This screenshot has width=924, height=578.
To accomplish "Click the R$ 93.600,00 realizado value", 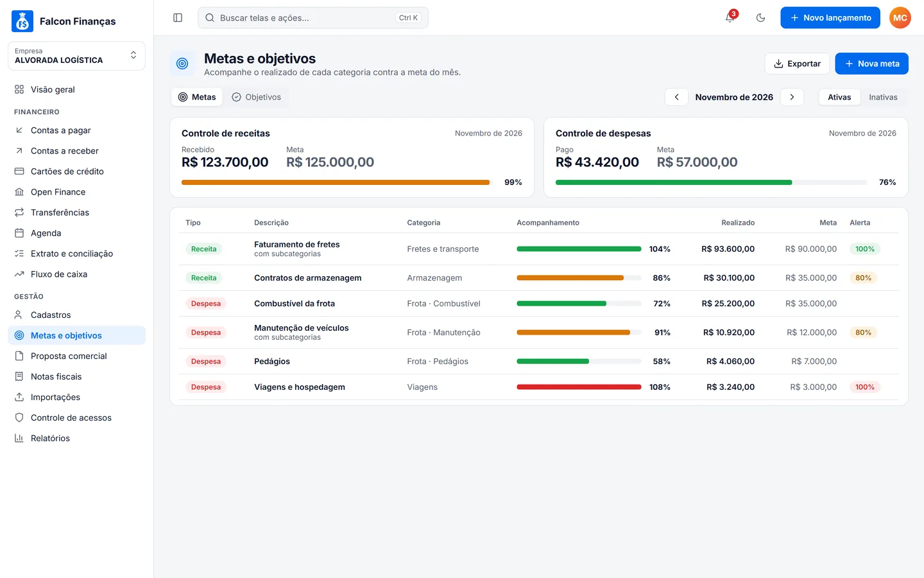I will 728,249.
